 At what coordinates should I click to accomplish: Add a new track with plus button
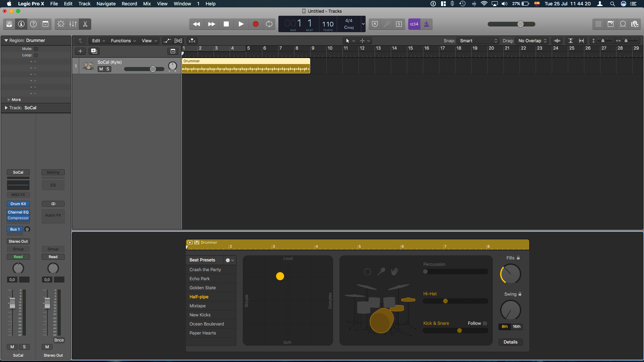80,51
